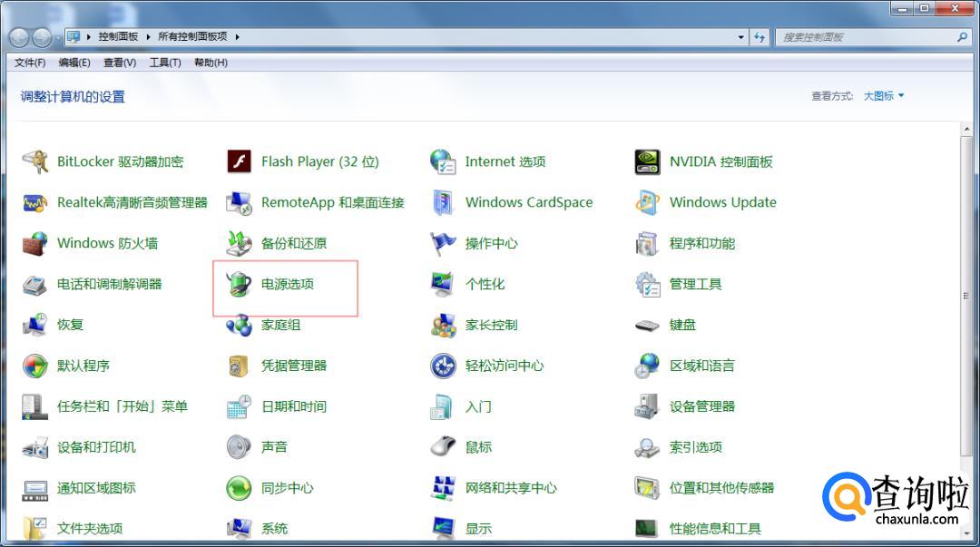Open the 通知区域图标 link
The height and width of the screenshot is (547, 980).
(96, 488)
